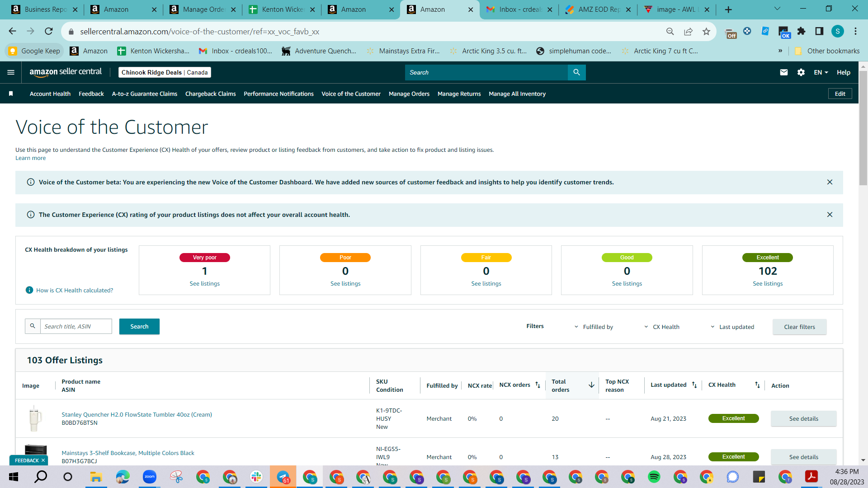This screenshot has height=488, width=868.
Task: Open the Windows Start menu
Action: 14,477
